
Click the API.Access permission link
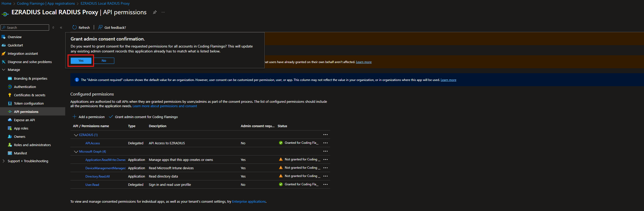coord(93,143)
